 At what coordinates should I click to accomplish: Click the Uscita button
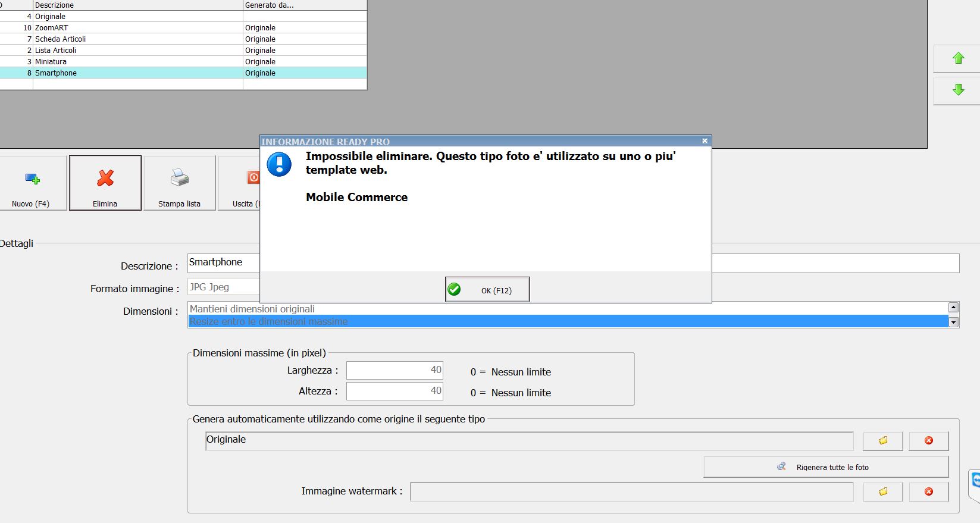click(x=239, y=183)
